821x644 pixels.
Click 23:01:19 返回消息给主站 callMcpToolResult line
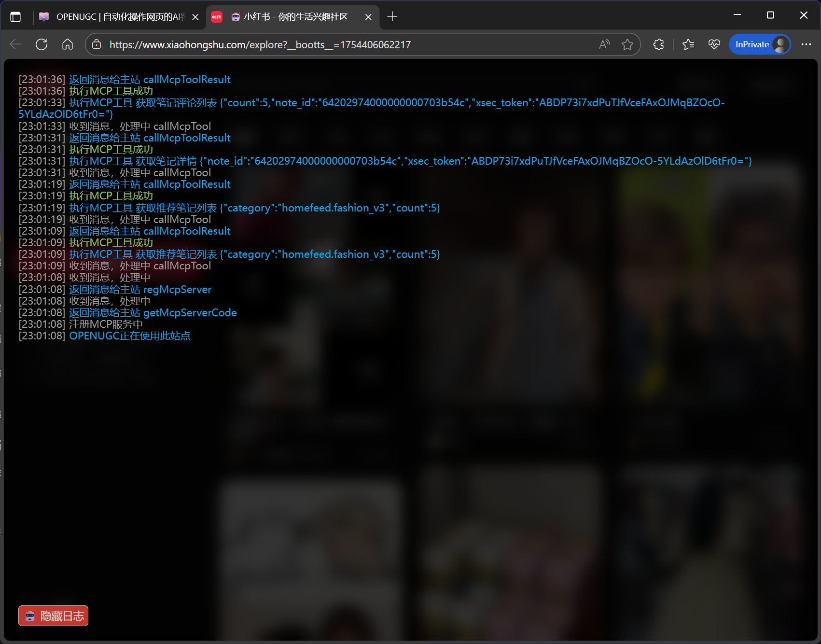125,184
